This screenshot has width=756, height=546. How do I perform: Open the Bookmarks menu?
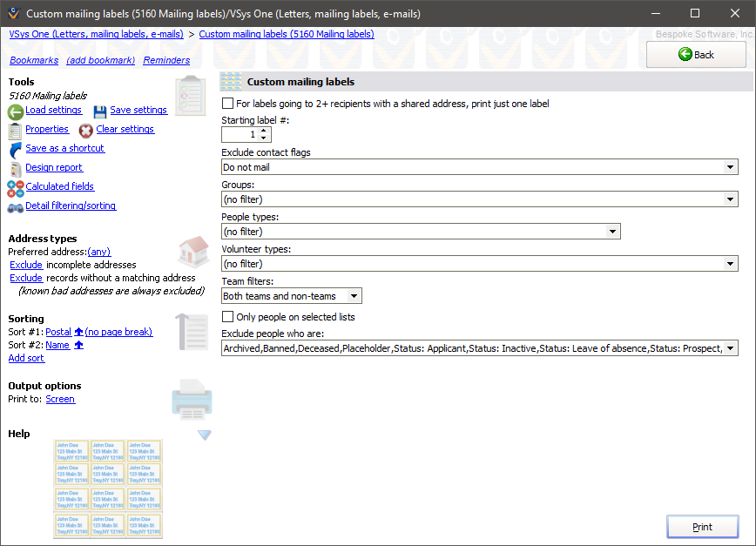33,60
